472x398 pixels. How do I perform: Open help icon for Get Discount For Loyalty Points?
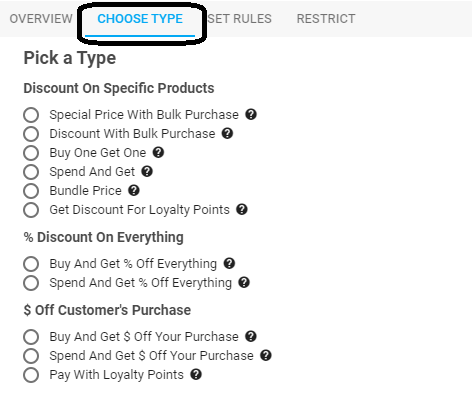coord(242,209)
